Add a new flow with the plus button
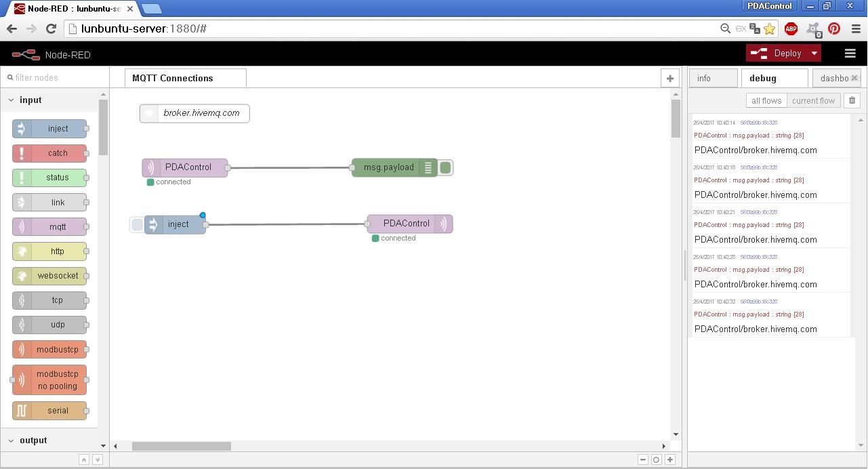868x469 pixels. tap(669, 78)
